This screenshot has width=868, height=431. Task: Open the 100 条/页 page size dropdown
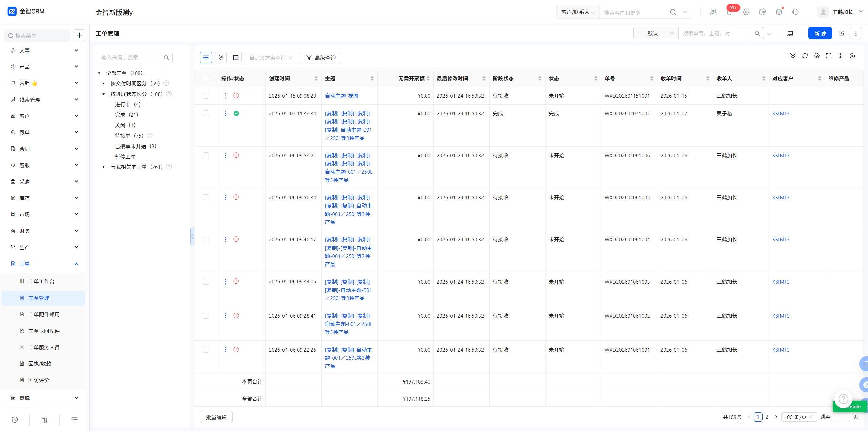pos(798,417)
